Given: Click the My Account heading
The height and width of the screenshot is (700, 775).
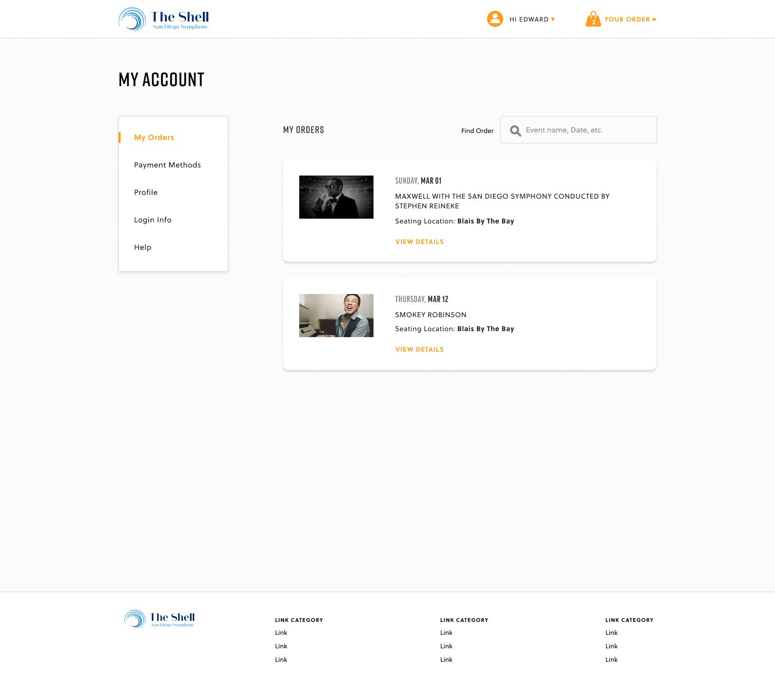Looking at the screenshot, I should click(x=161, y=80).
